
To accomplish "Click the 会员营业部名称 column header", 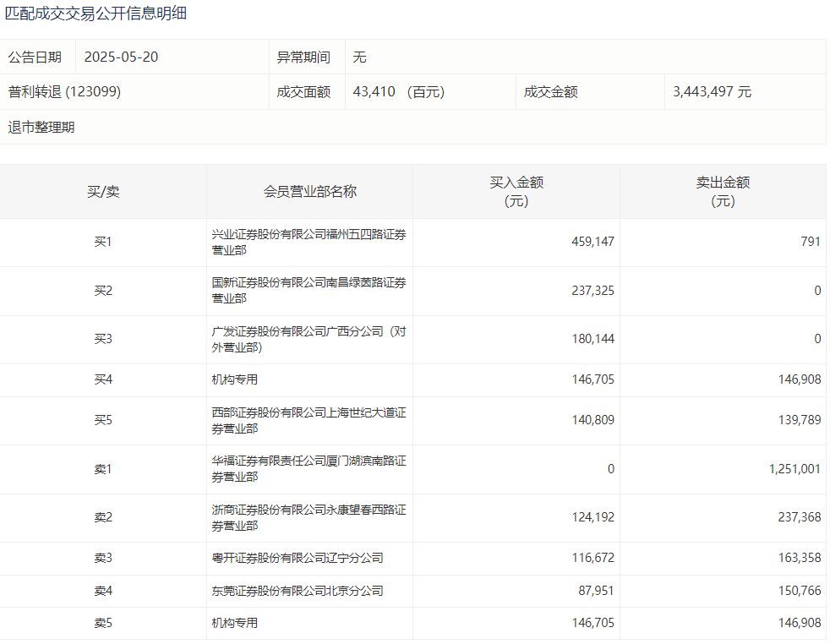I will 309,192.
